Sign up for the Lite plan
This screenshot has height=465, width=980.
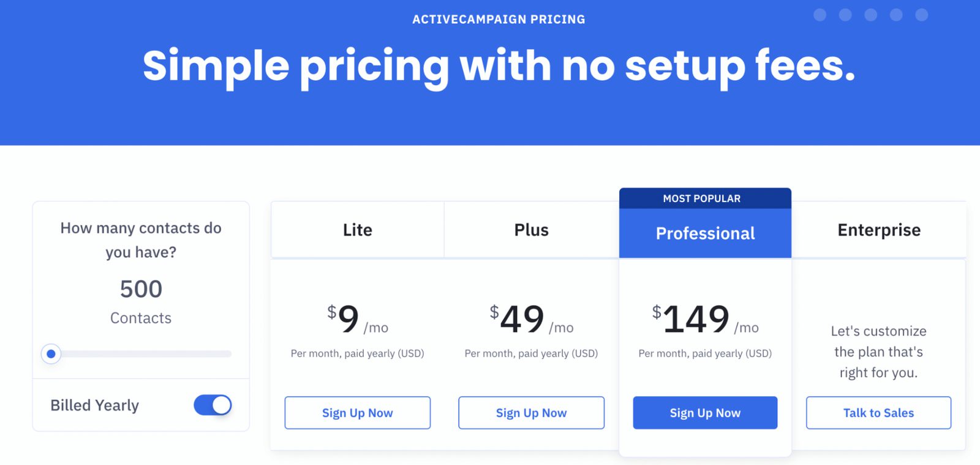[x=358, y=413]
